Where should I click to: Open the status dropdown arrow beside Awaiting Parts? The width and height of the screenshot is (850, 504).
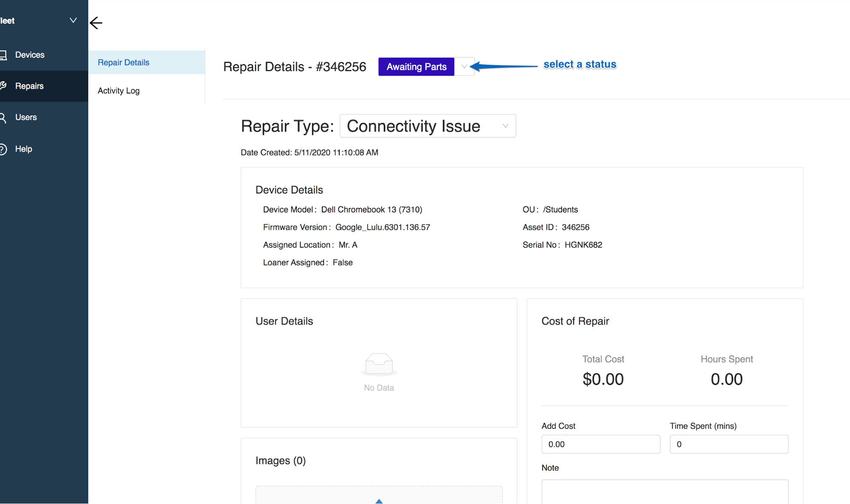pyautogui.click(x=464, y=67)
